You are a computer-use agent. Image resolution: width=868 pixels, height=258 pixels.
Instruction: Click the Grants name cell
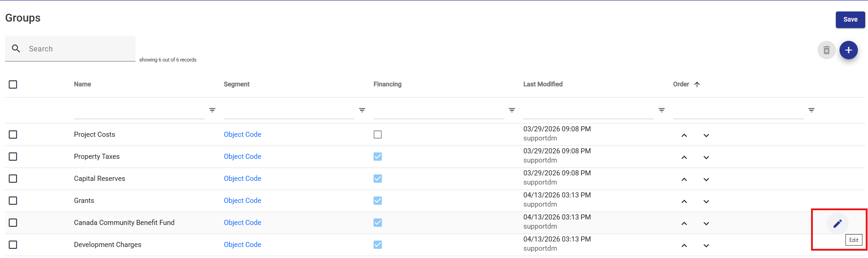coord(84,201)
